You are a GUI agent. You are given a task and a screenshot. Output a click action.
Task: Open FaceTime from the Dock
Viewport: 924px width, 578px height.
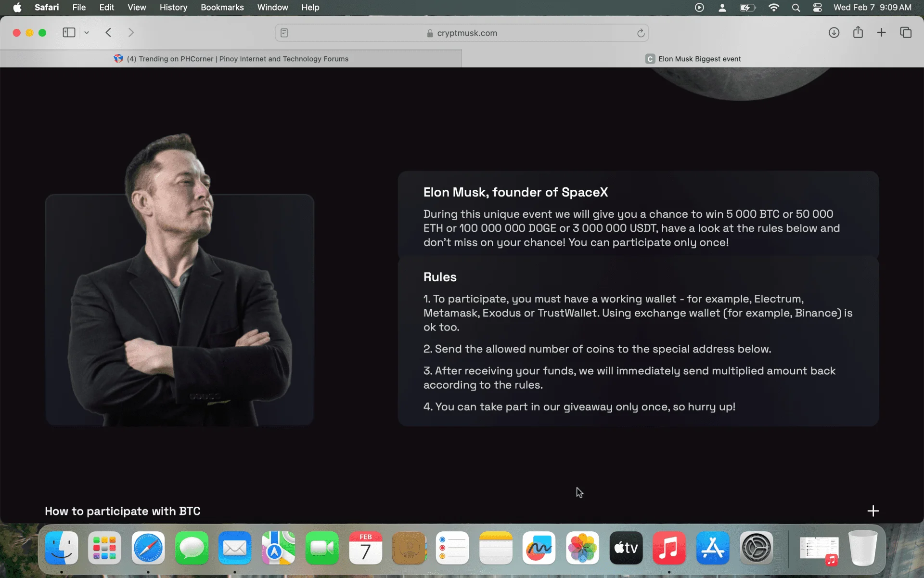coord(322,548)
